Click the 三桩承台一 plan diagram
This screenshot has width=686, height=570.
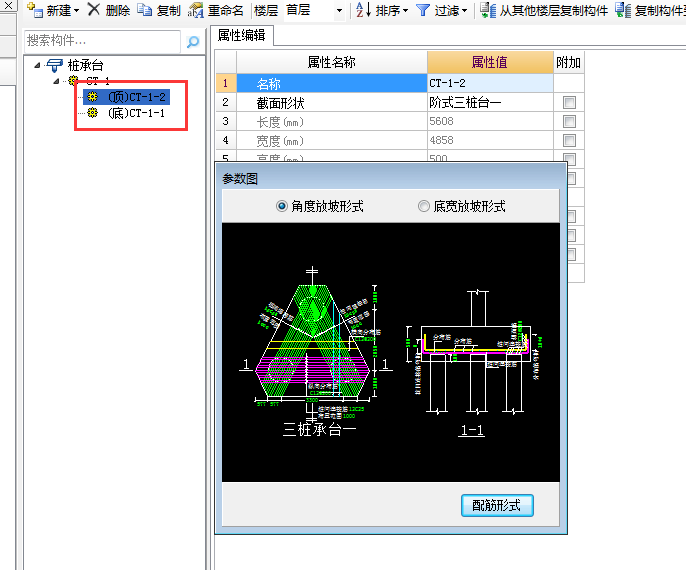pos(314,350)
